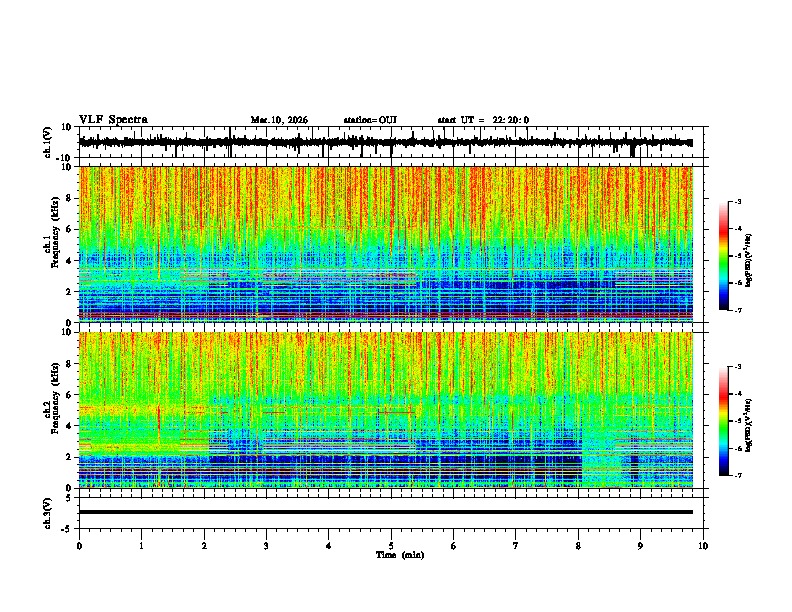Click the time axis tick '3'
This screenshot has height=612, width=792.
266,546
